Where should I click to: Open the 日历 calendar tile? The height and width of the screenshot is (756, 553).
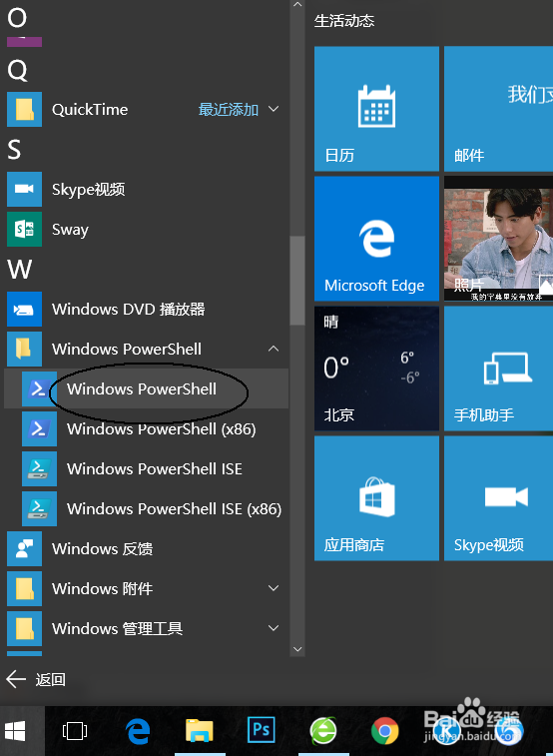376,109
